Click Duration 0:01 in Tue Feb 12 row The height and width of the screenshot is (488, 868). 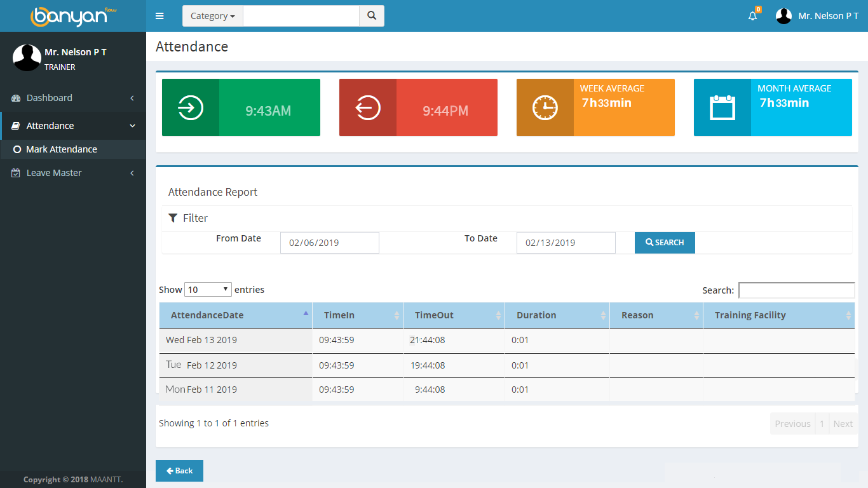[520, 365]
